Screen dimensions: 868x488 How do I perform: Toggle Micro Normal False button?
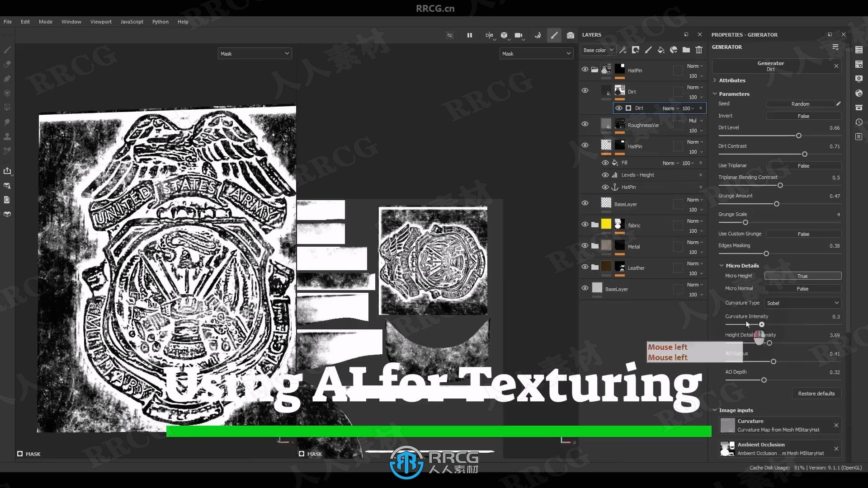802,289
